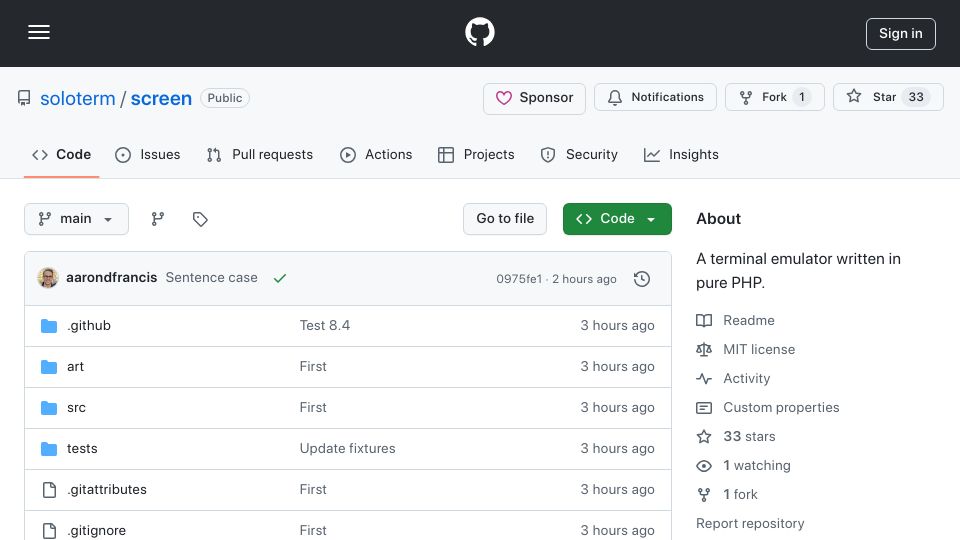Viewport: 960px width, 540px height.
Task: Click the .github folder icon
Action: point(49,326)
